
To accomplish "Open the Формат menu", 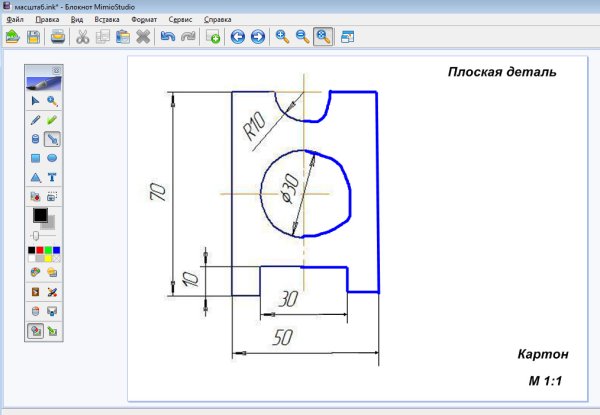I will click(x=143, y=20).
